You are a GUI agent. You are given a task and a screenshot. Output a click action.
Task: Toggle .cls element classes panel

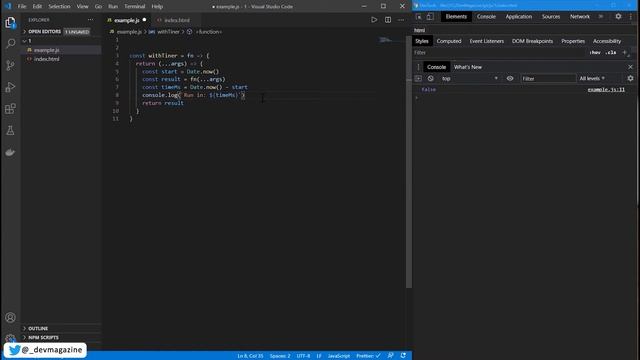tap(611, 53)
